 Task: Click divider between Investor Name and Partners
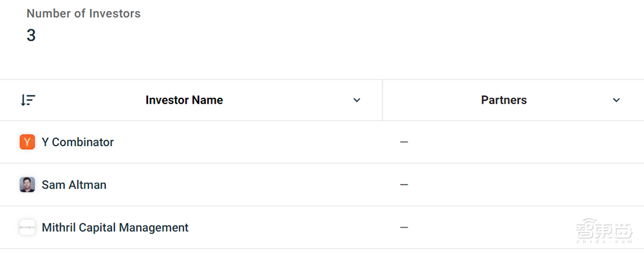[x=383, y=100]
